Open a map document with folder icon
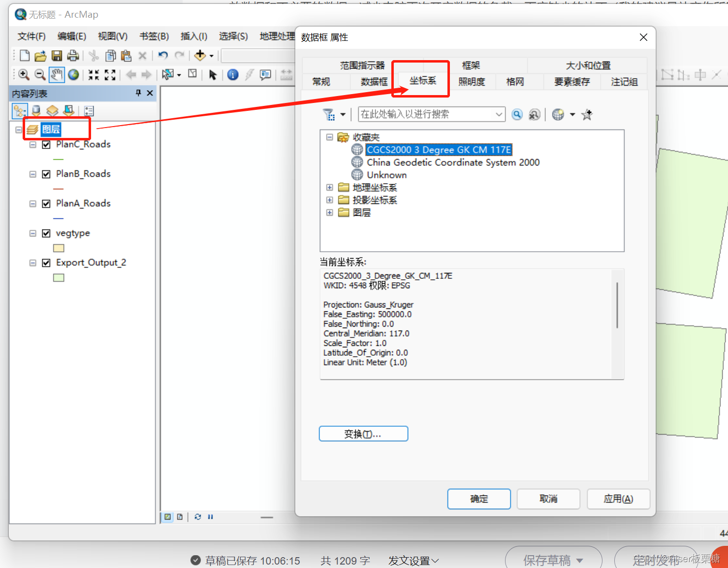The height and width of the screenshot is (568, 728). point(40,56)
